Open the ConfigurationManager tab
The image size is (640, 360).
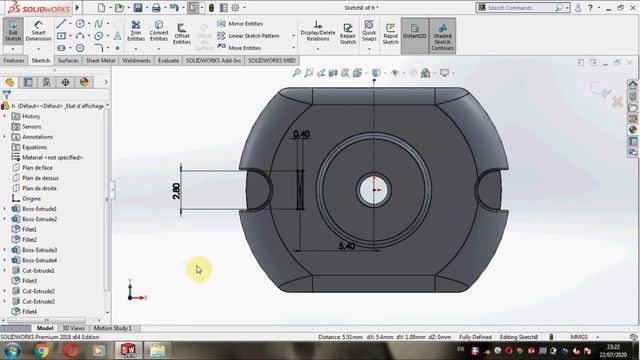pos(47,82)
